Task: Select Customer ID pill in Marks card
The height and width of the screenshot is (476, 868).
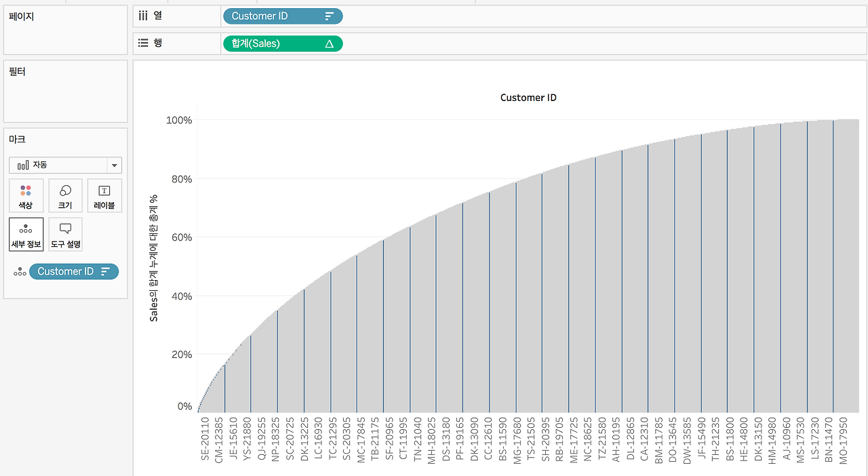Action: (74, 271)
